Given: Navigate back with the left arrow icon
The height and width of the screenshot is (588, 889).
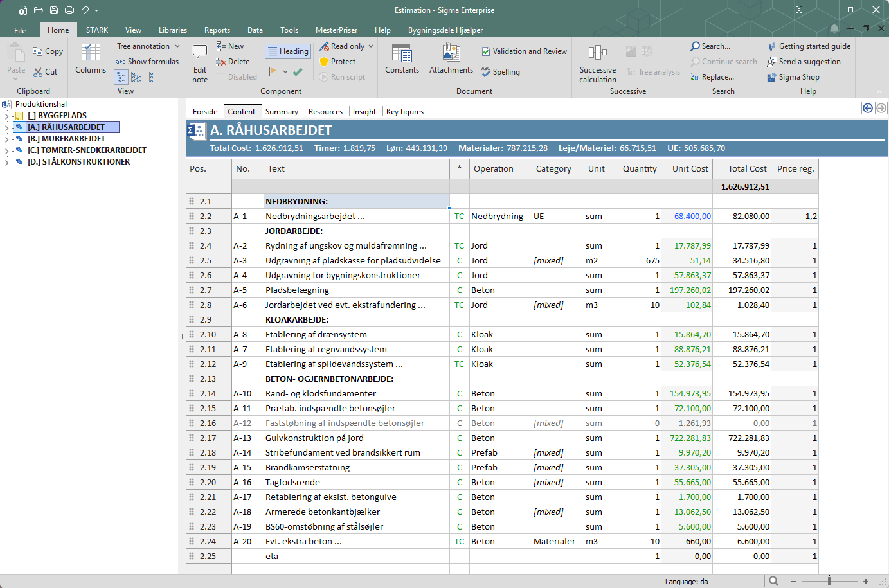Looking at the screenshot, I should tap(868, 108).
